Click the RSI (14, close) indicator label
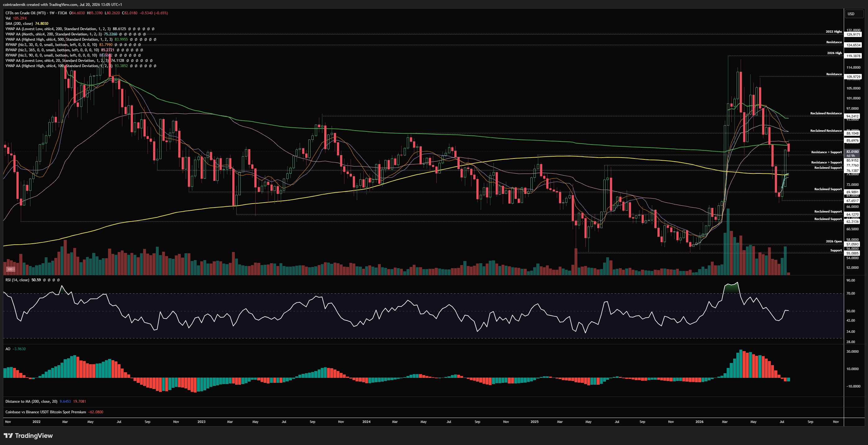This screenshot has height=445, width=868. (x=17, y=280)
